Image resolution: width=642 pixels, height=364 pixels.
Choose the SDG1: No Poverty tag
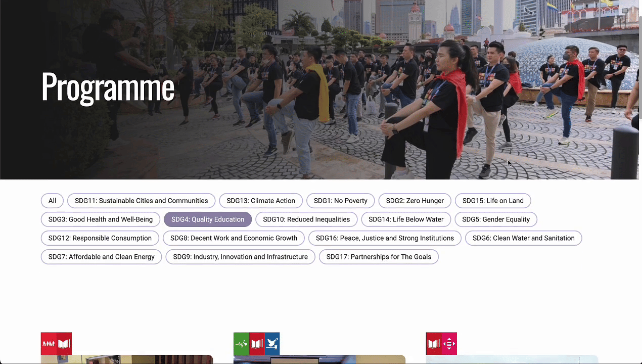(x=340, y=201)
